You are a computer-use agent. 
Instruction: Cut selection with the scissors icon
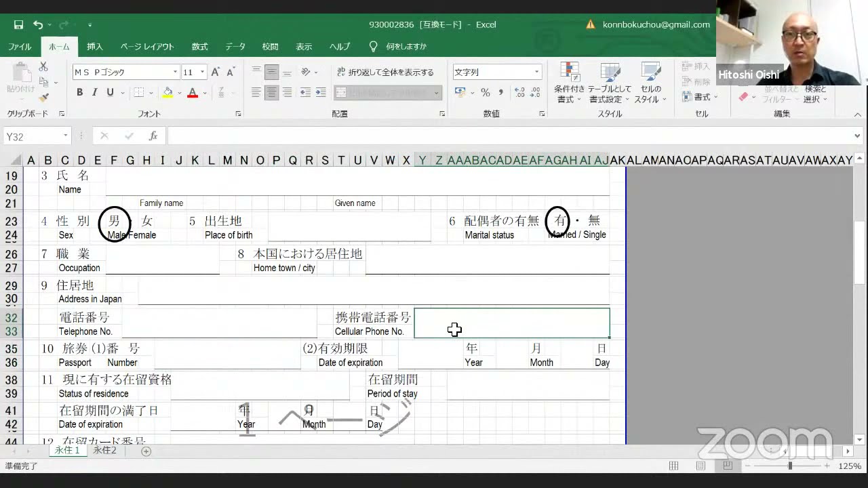tap(43, 66)
